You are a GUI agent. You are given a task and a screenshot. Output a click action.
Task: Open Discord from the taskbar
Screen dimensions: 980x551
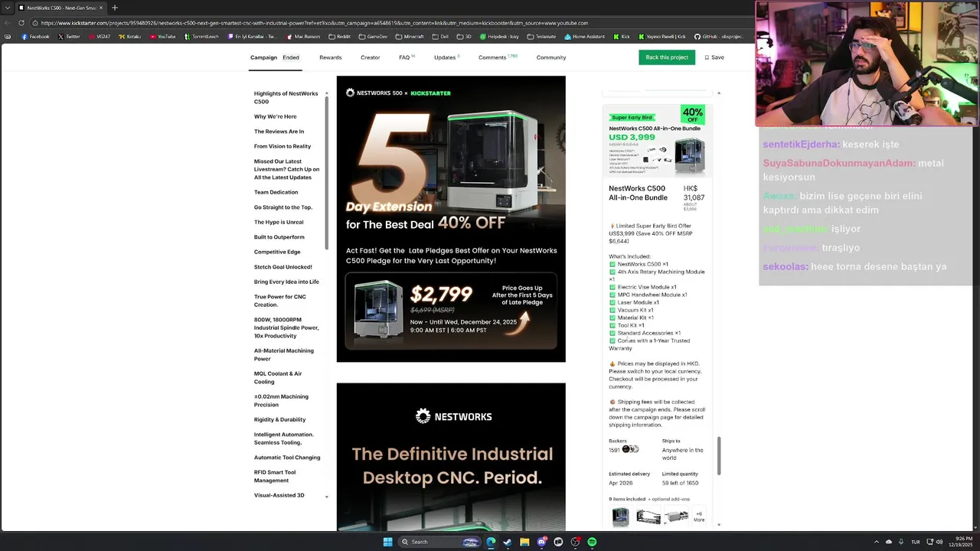point(541,542)
